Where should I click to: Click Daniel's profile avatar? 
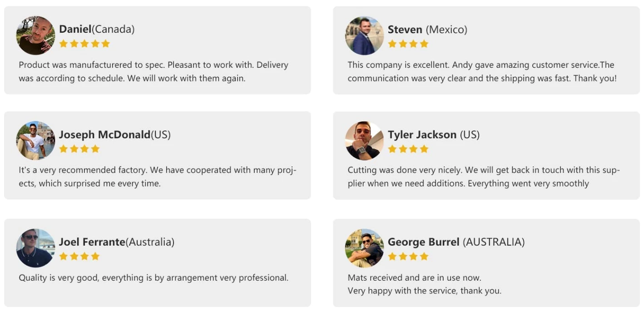tap(35, 35)
